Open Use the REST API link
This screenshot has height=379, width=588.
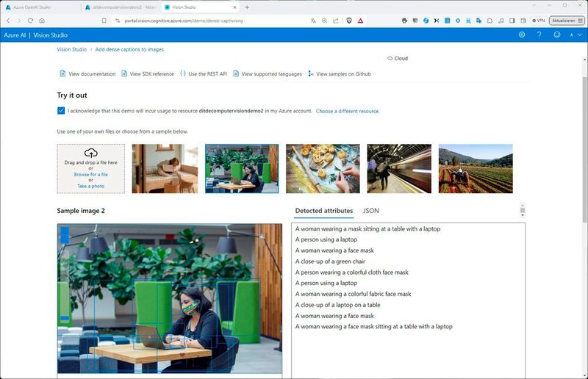pos(204,74)
